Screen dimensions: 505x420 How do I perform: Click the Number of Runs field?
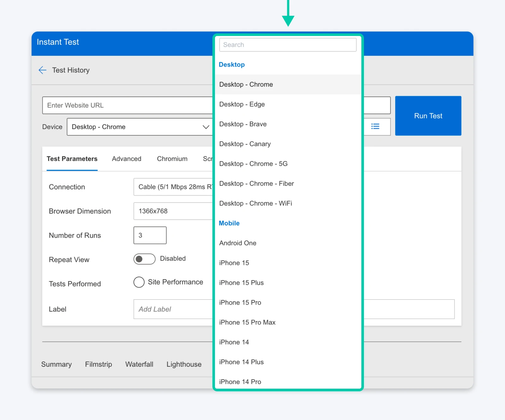(x=150, y=235)
